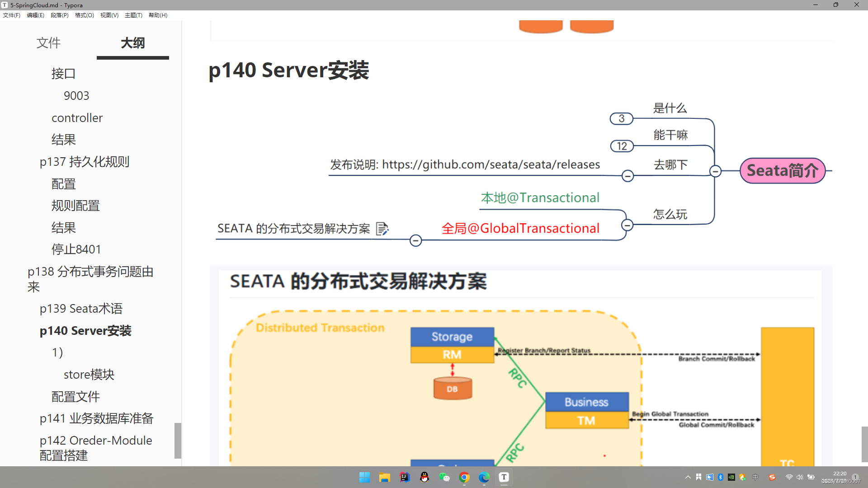Click the seata GitHub releases link

[x=491, y=164]
